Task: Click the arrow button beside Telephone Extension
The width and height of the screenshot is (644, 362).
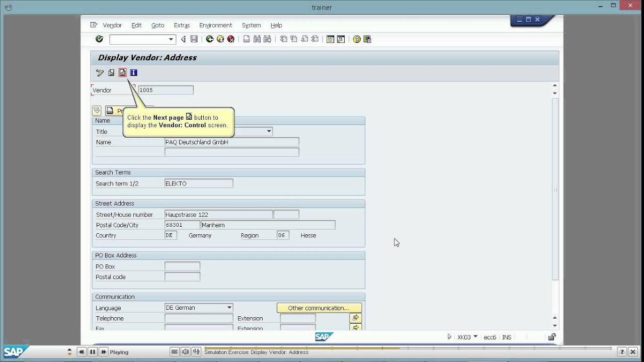Action: click(356, 318)
